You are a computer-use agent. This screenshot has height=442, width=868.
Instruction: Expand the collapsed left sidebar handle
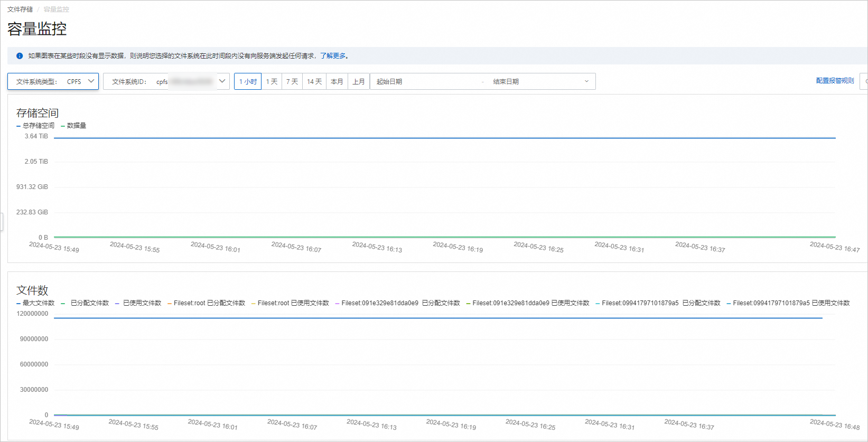[2, 222]
